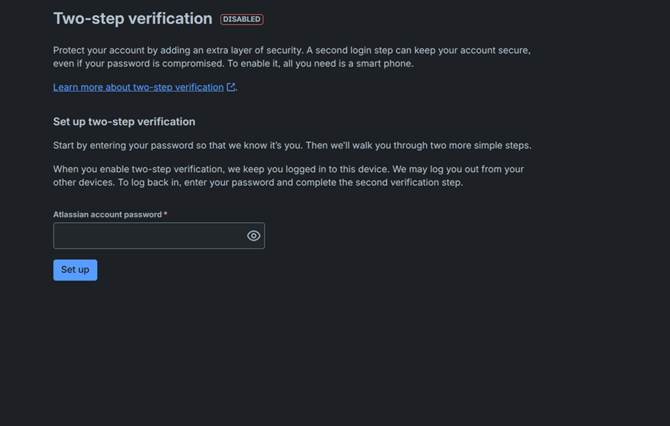Image resolution: width=670 pixels, height=426 pixels.
Task: Toggle password visibility eye icon
Action: pyautogui.click(x=254, y=236)
